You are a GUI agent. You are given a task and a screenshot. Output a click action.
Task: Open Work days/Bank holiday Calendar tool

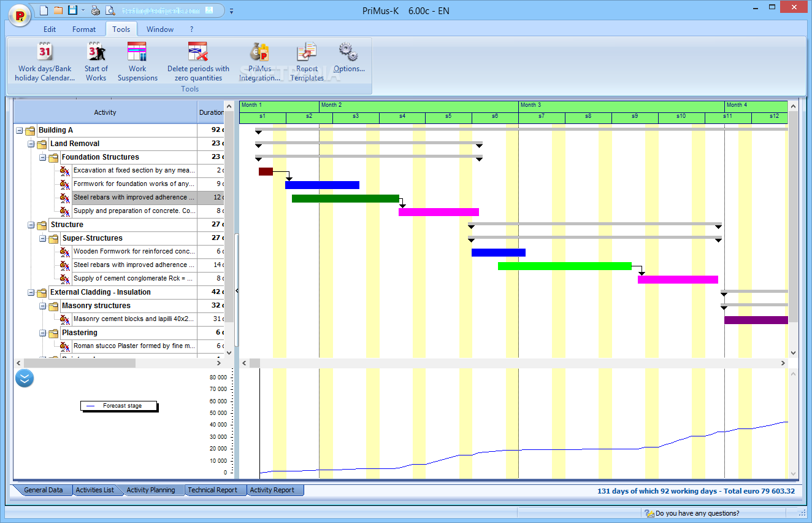tap(45, 61)
